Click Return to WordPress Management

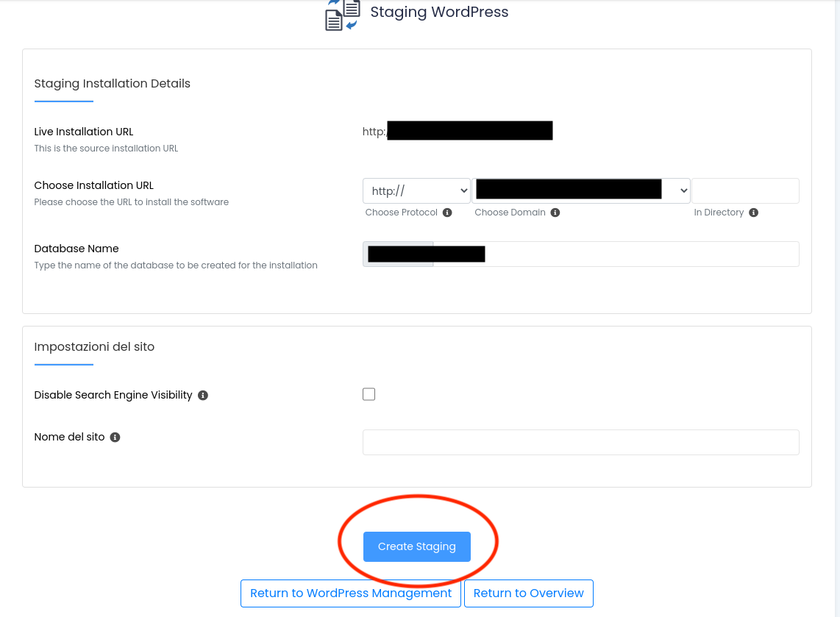pyautogui.click(x=351, y=593)
